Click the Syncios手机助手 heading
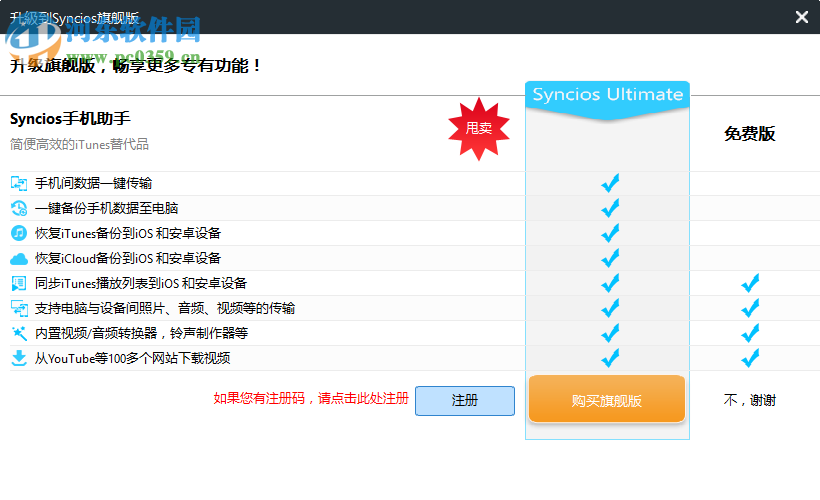 click(70, 119)
